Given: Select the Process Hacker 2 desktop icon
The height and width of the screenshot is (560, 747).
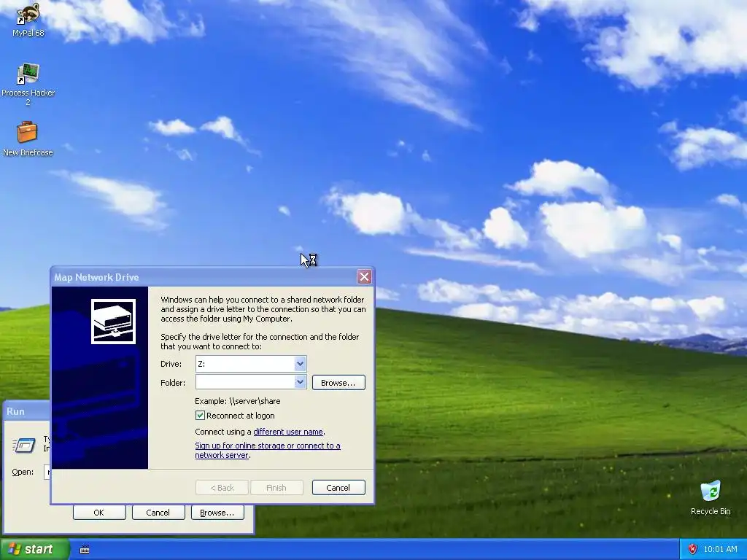Looking at the screenshot, I should pyautogui.click(x=28, y=85).
